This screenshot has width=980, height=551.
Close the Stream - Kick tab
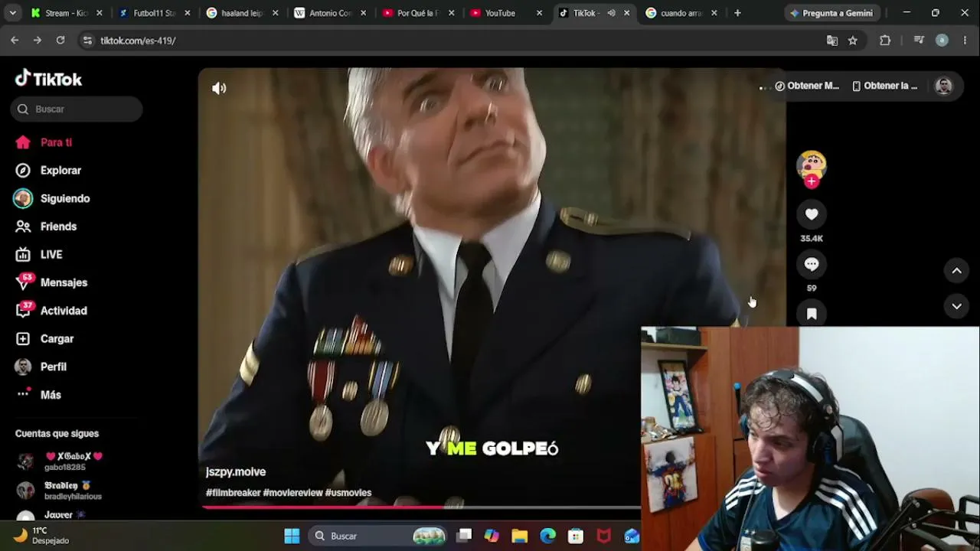tap(99, 13)
